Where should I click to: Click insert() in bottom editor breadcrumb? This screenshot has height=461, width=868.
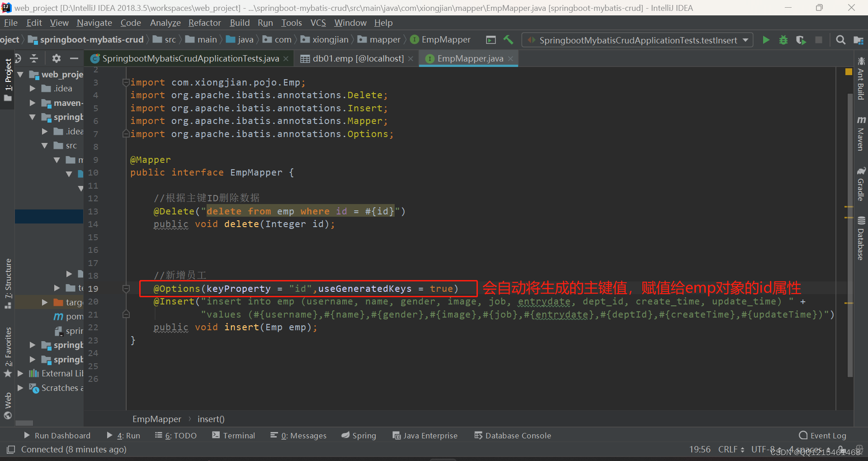pyautogui.click(x=211, y=419)
